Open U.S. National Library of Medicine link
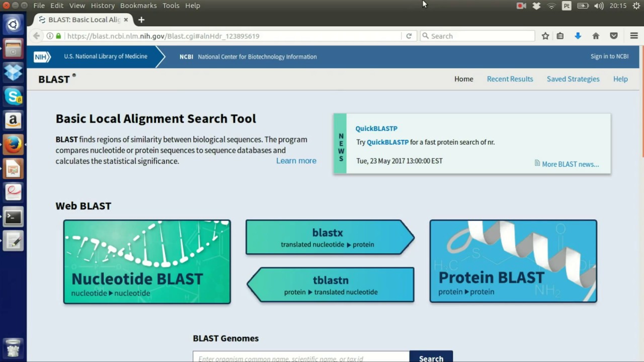The image size is (644, 362). click(106, 56)
